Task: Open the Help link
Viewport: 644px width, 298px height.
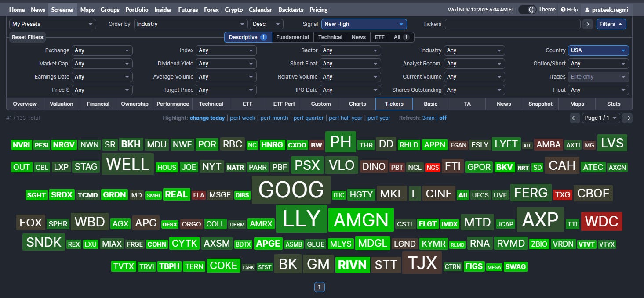Action: coord(569,10)
